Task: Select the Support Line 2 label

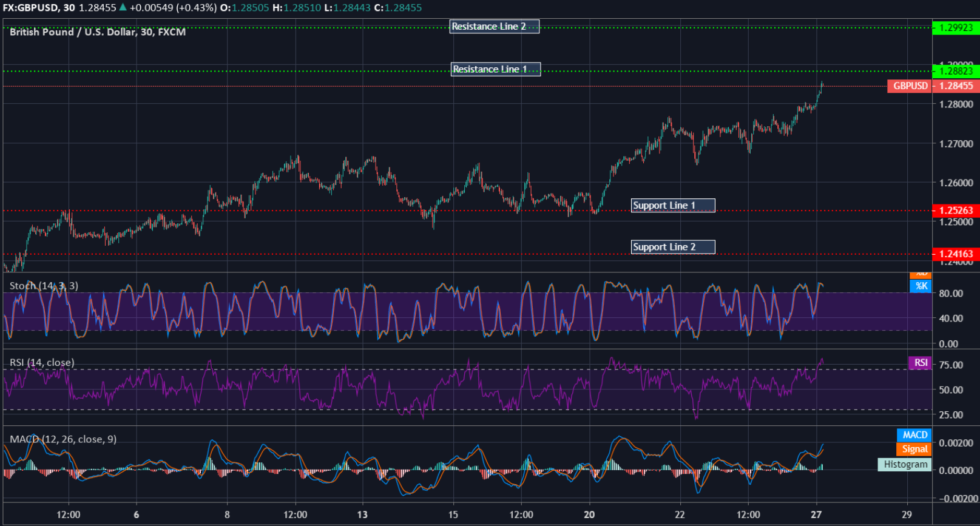Action: point(673,247)
